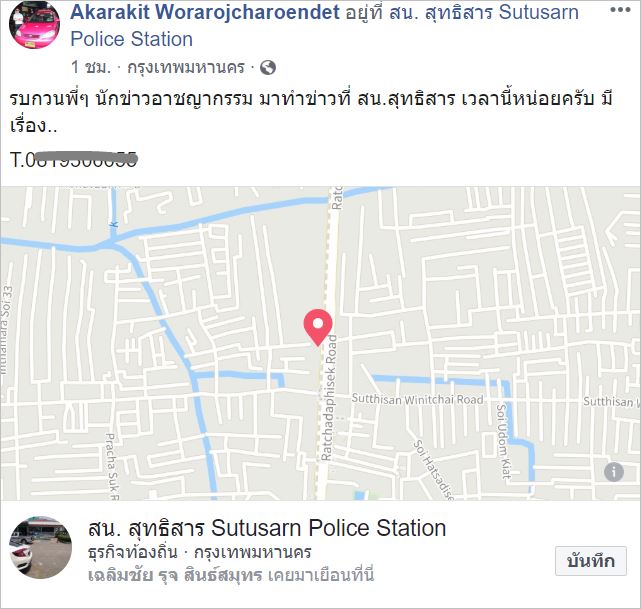Click friend name เฉลิมชัย รุจ สินธ์สมุทร

[x=175, y=575]
